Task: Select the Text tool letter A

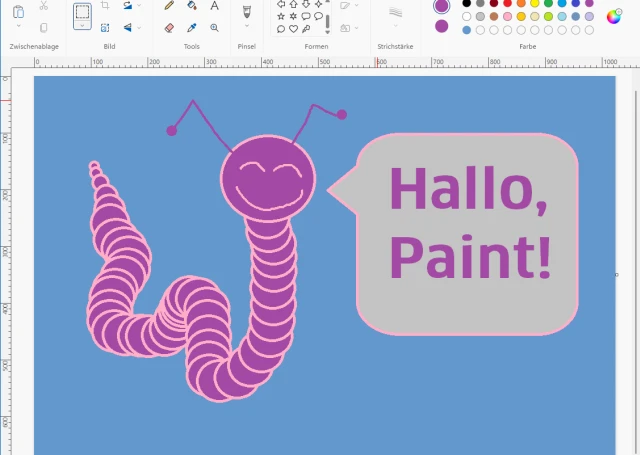Action: click(214, 5)
